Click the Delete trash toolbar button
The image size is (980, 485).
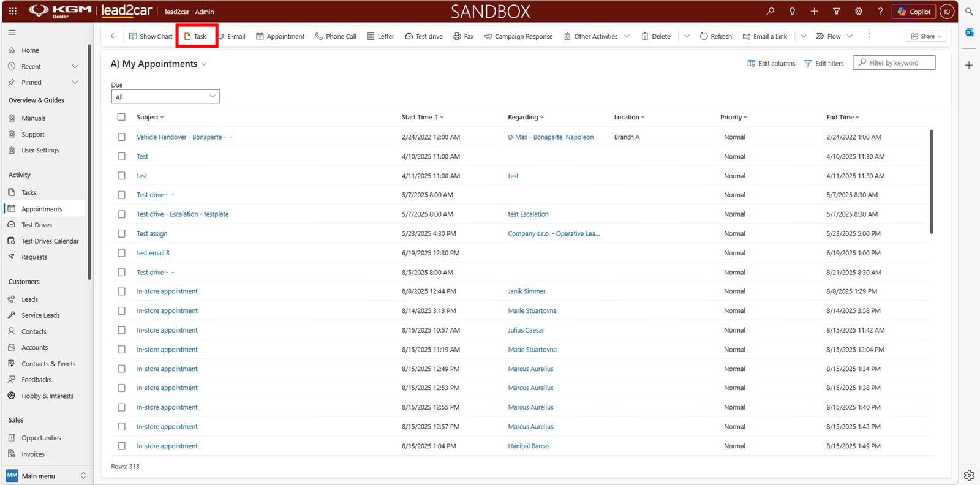pyautogui.click(x=656, y=36)
